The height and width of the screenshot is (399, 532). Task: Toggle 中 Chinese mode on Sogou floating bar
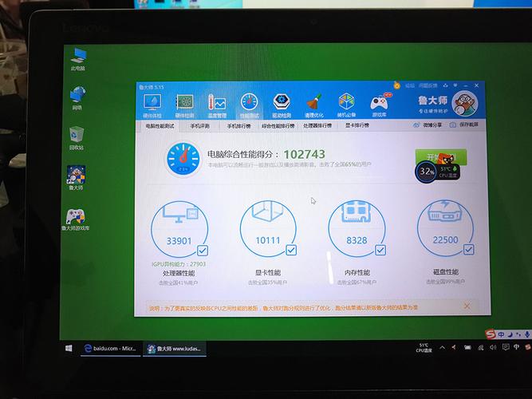(501, 334)
